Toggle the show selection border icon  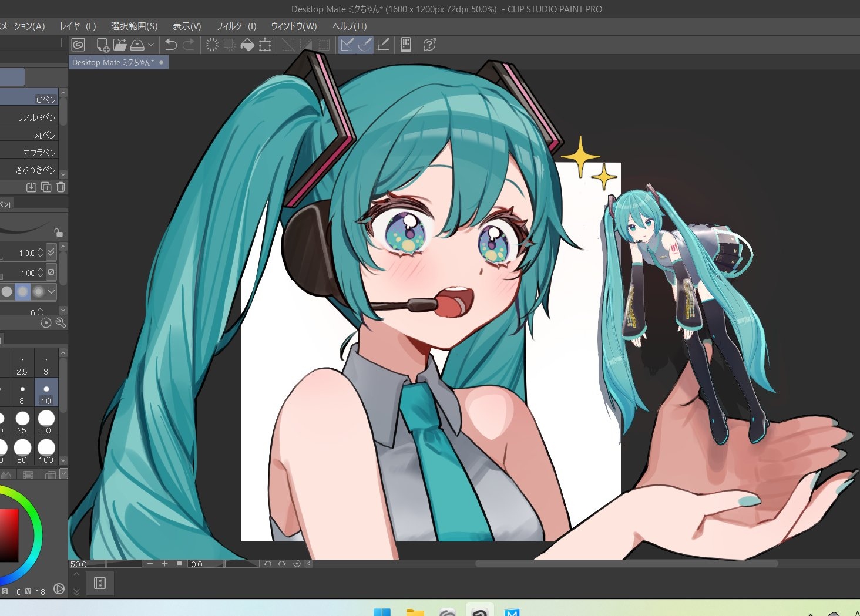click(324, 45)
